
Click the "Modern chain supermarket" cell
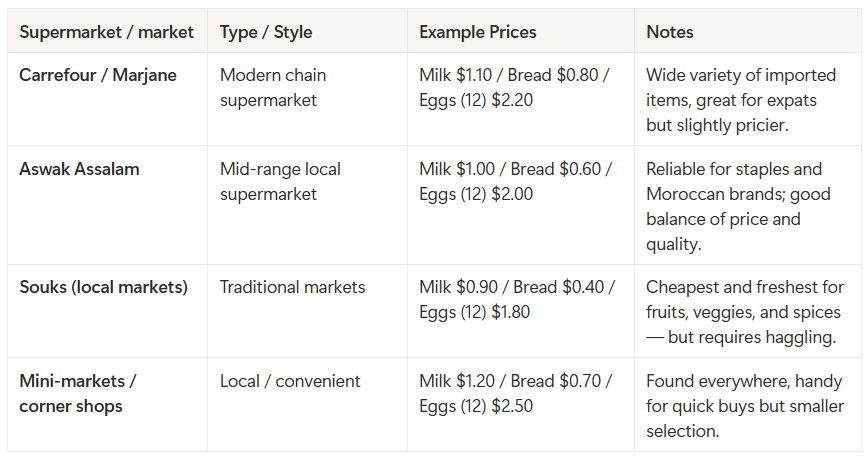point(273,87)
